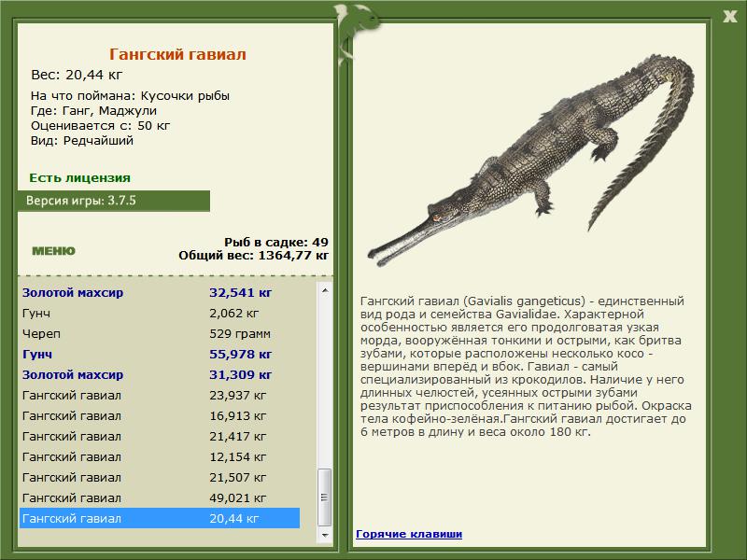Open the МЕНЮ button
Image resolution: width=747 pixels, height=560 pixels.
tap(54, 251)
